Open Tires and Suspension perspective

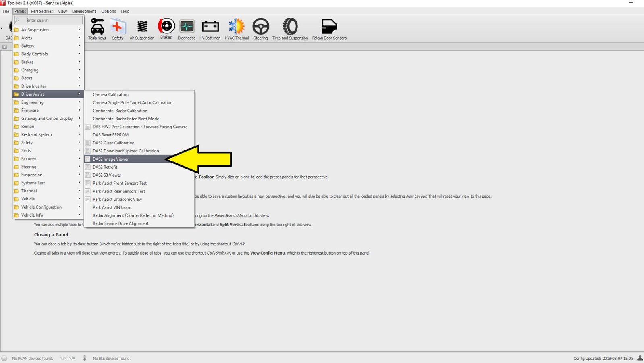coord(290,29)
